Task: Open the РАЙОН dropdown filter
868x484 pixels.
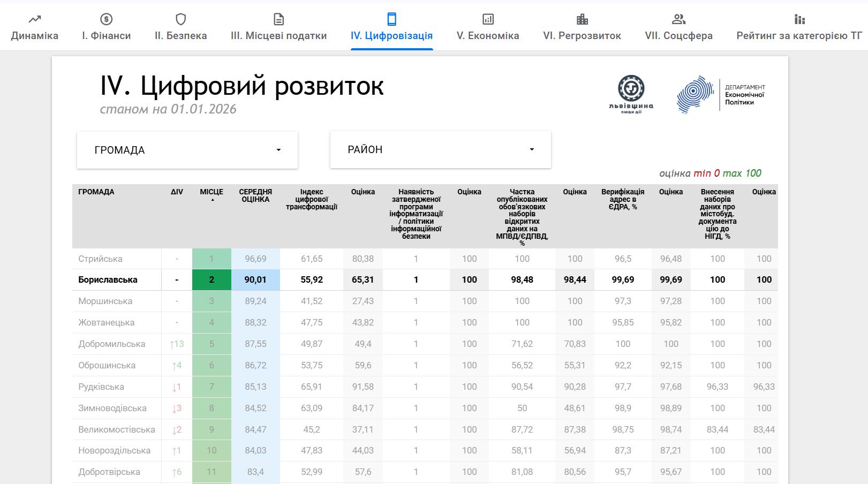Action: tap(440, 149)
